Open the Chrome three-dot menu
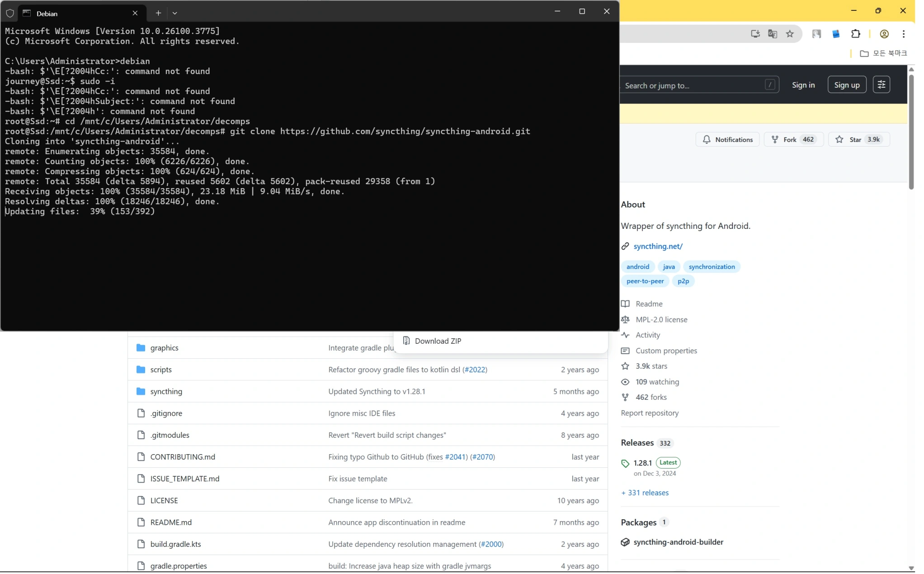The width and height of the screenshot is (924, 574). tap(903, 34)
